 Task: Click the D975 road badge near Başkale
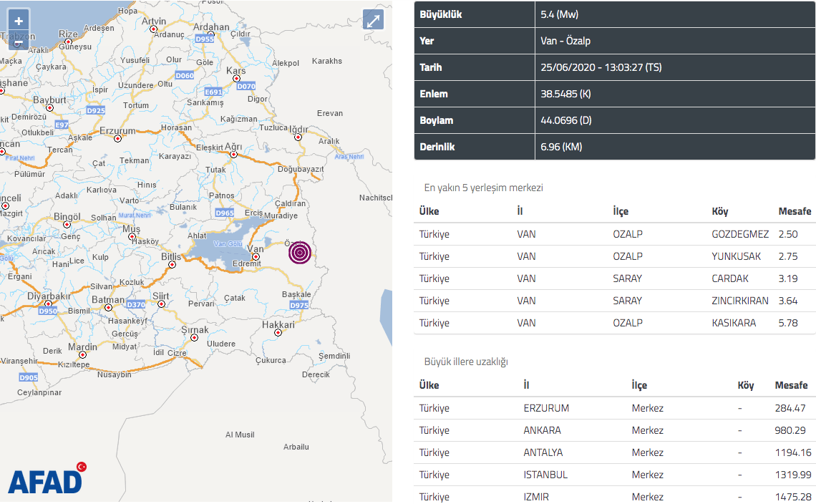pyautogui.click(x=299, y=305)
